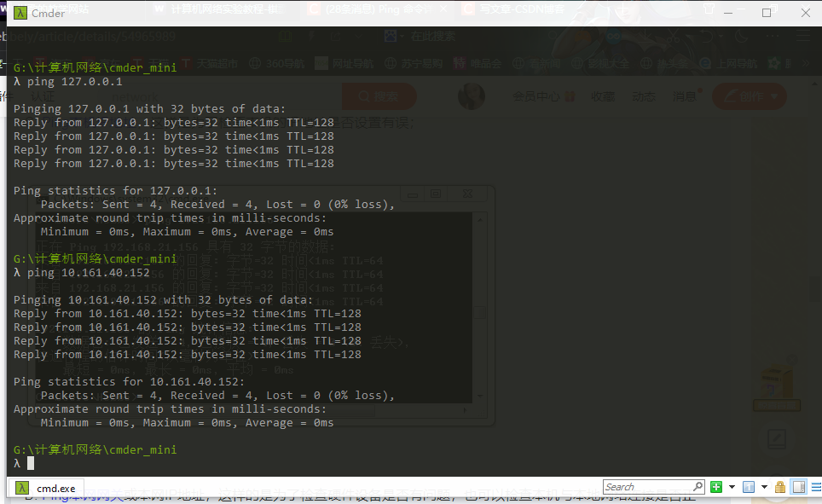Image resolution: width=822 pixels, height=504 pixels.
Task: Open dropdown arrow beside console number icon
Action: (x=764, y=487)
